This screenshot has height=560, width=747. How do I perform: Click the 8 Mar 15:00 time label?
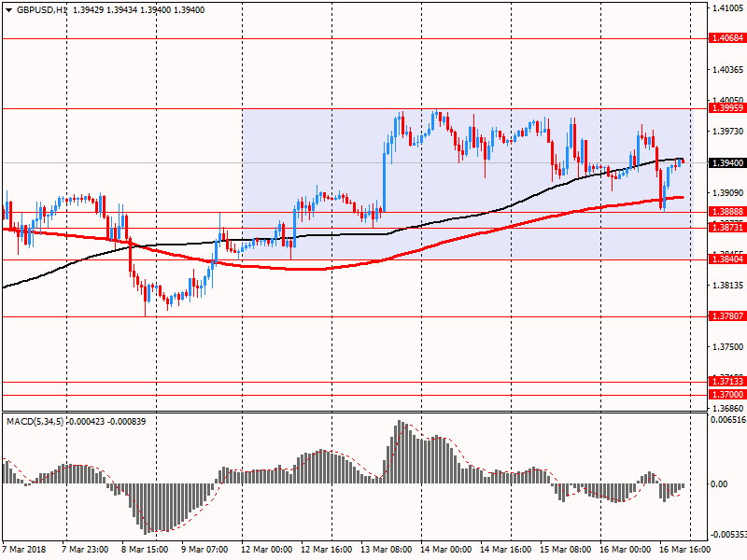pyautogui.click(x=148, y=550)
